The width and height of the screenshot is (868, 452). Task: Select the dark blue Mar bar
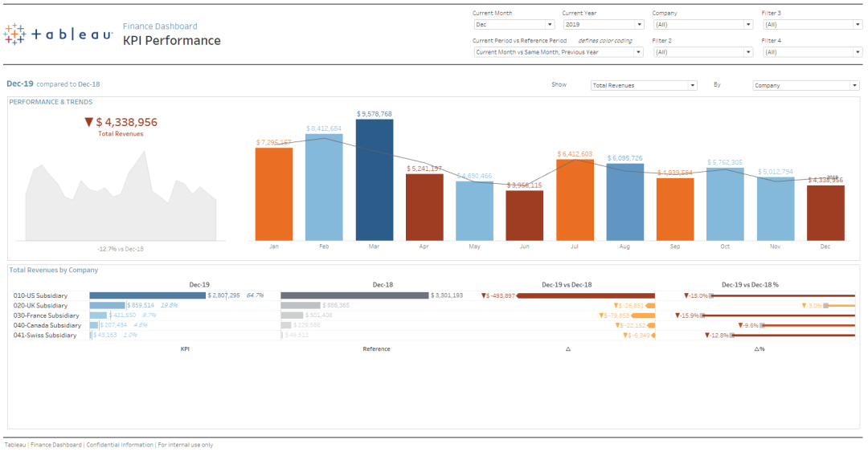coord(375,180)
